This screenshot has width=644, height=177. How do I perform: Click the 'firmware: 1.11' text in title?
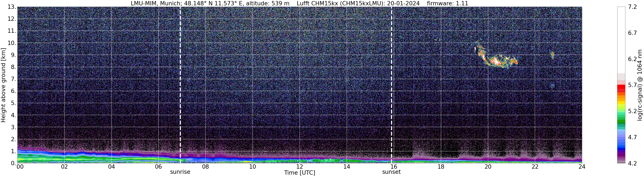tap(448, 3)
